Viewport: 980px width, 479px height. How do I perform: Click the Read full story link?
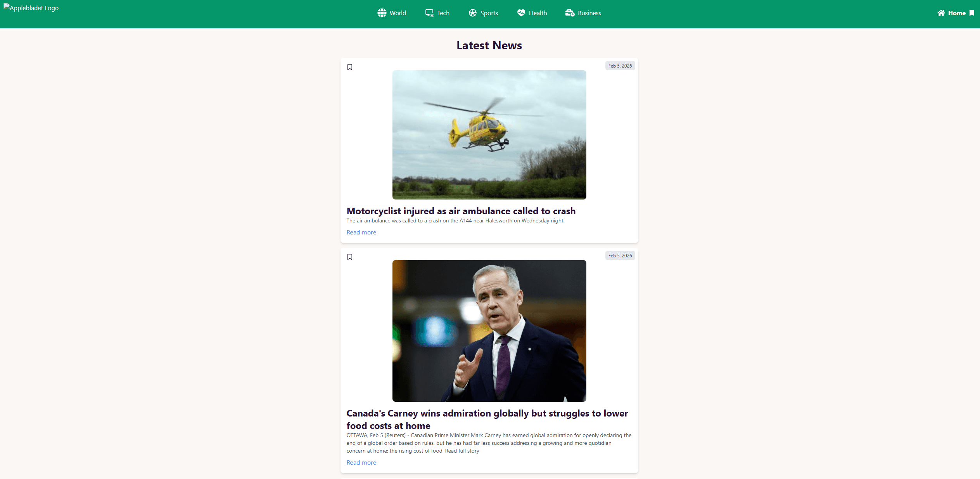[x=462, y=451]
